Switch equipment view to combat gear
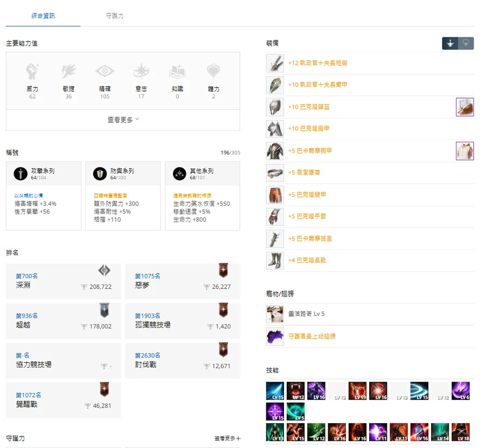This screenshot has height=448, width=485. [450, 43]
